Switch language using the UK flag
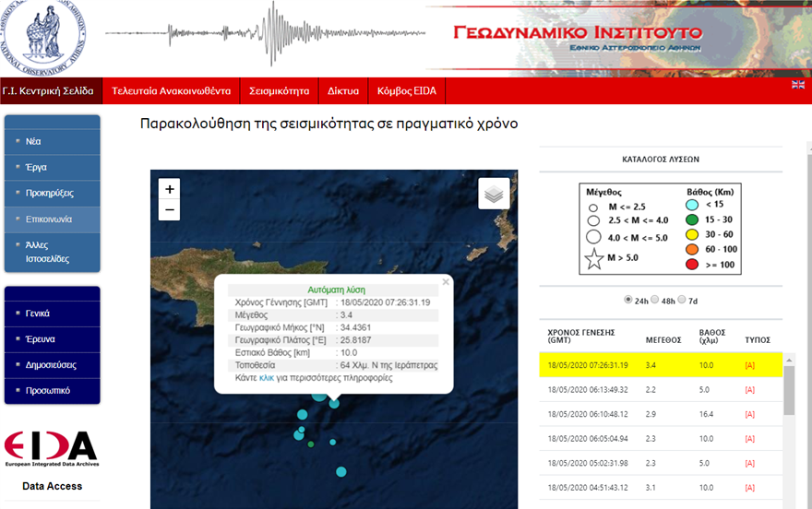 (797, 85)
